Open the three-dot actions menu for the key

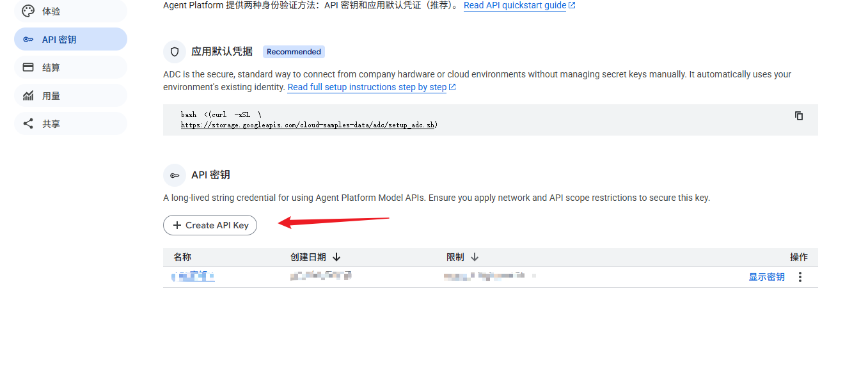click(x=800, y=277)
